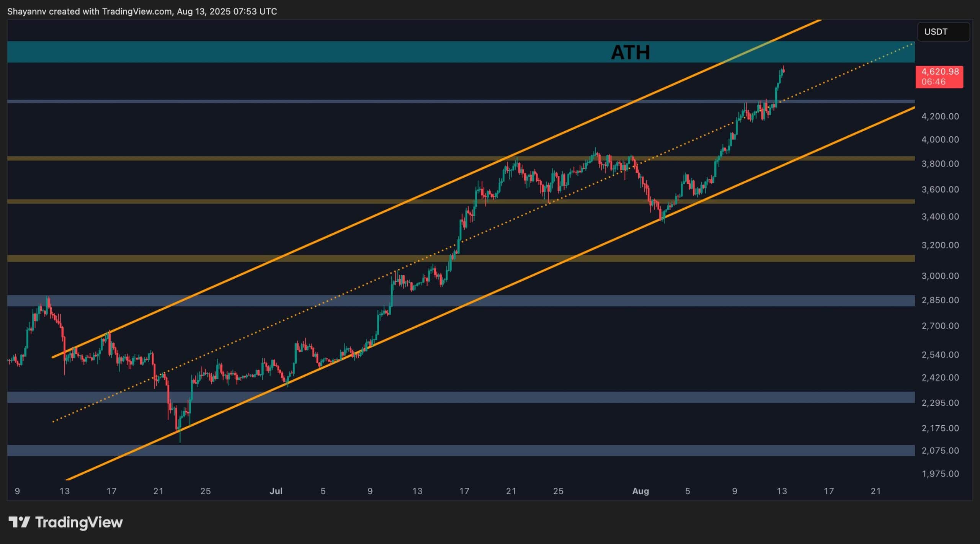Click the Aug month label on time axis
The width and height of the screenshot is (980, 544).
point(640,491)
